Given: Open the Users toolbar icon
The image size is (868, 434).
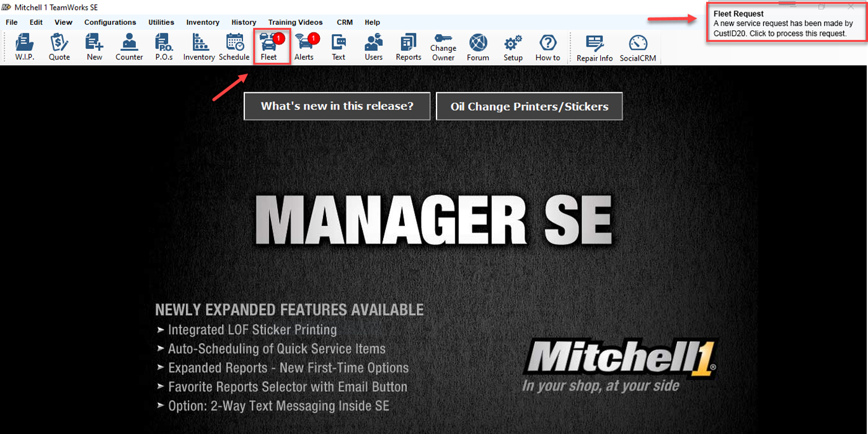Looking at the screenshot, I should click(374, 48).
